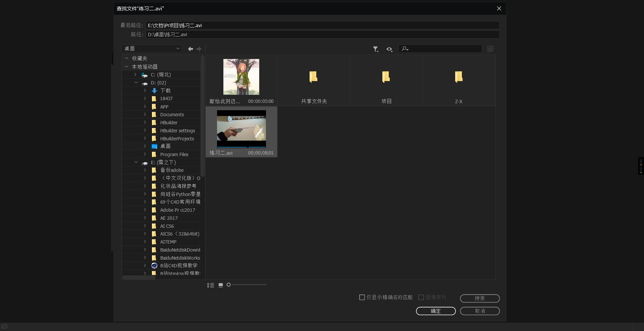The height and width of the screenshot is (331, 644).
Task: Select the 献给此刻迈... image thumbnail
Action: point(241,77)
